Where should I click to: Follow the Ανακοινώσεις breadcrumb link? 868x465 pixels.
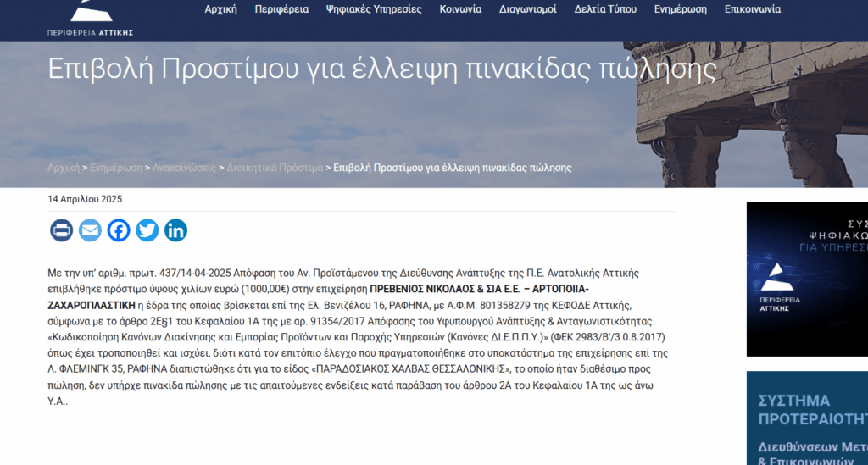(184, 168)
